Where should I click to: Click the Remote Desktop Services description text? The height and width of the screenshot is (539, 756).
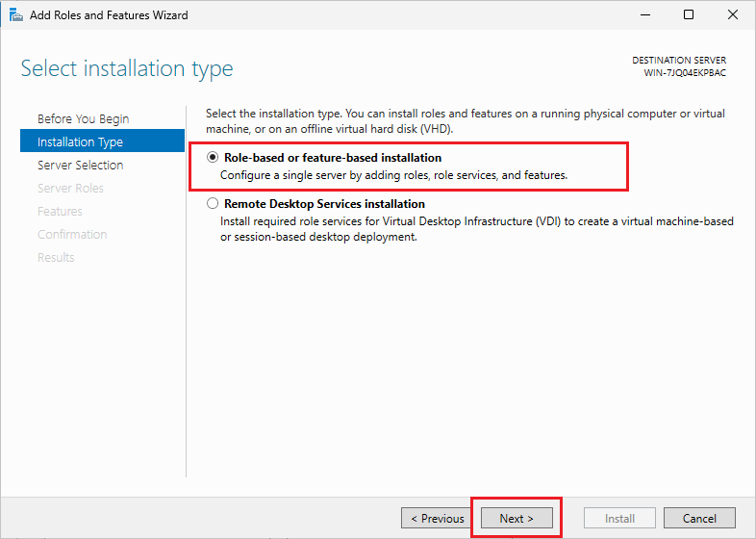coord(476,229)
